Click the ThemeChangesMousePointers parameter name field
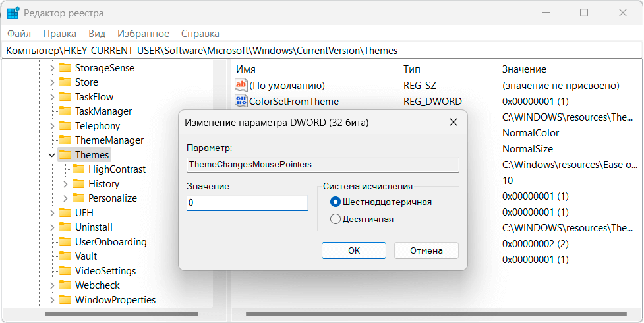 [322, 165]
